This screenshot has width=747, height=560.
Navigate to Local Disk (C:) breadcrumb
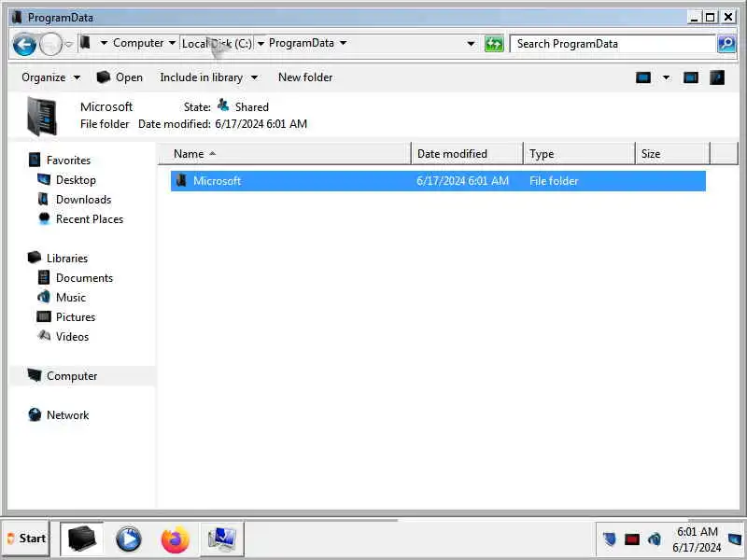217,43
